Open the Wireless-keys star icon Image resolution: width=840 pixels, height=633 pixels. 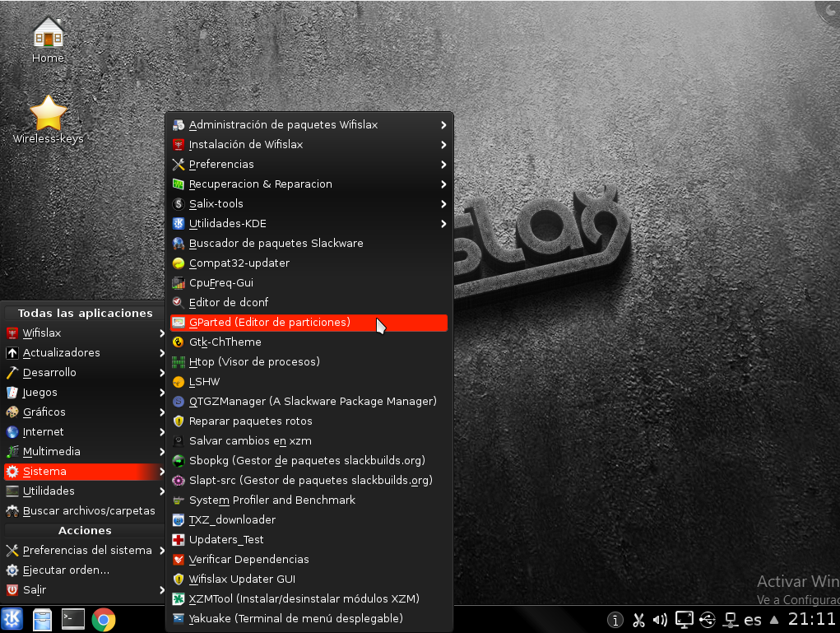[x=48, y=114]
